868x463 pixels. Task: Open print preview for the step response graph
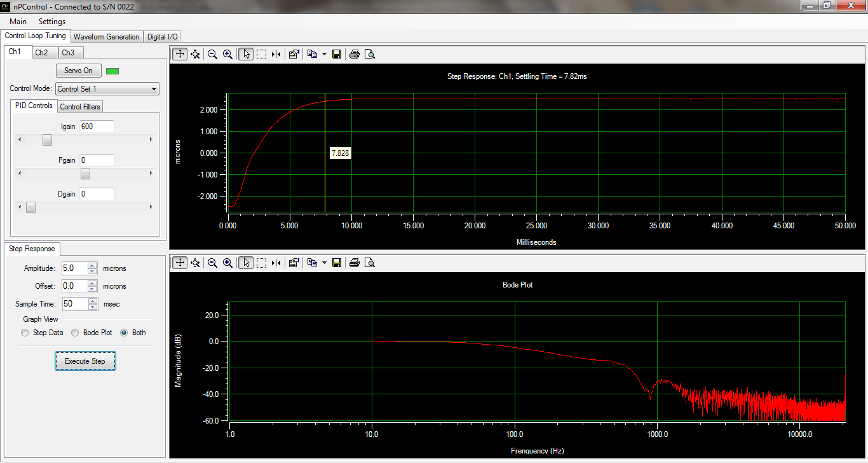pos(370,54)
